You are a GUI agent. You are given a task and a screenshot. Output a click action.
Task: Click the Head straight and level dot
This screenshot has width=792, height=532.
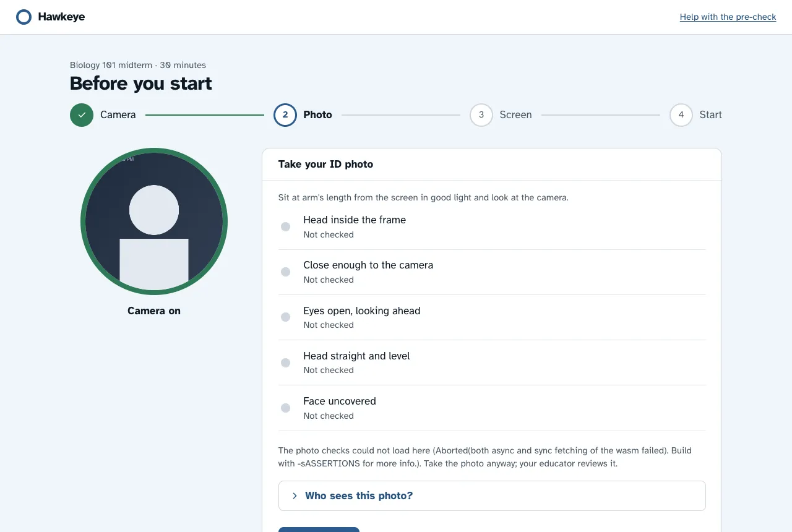tap(285, 363)
